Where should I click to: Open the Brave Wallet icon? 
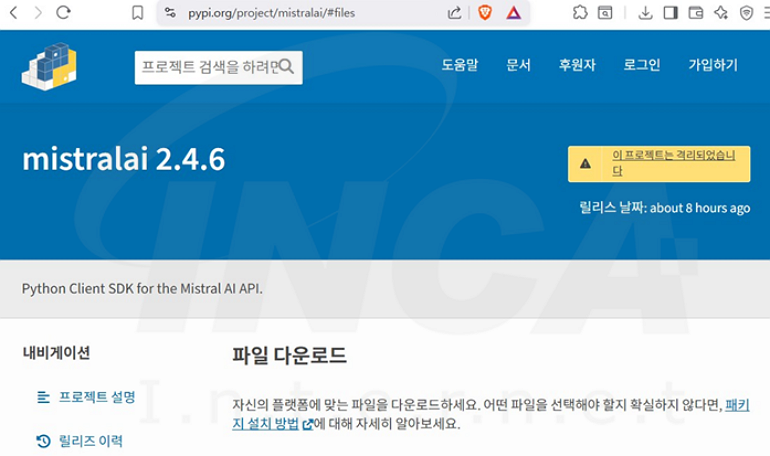click(x=696, y=13)
